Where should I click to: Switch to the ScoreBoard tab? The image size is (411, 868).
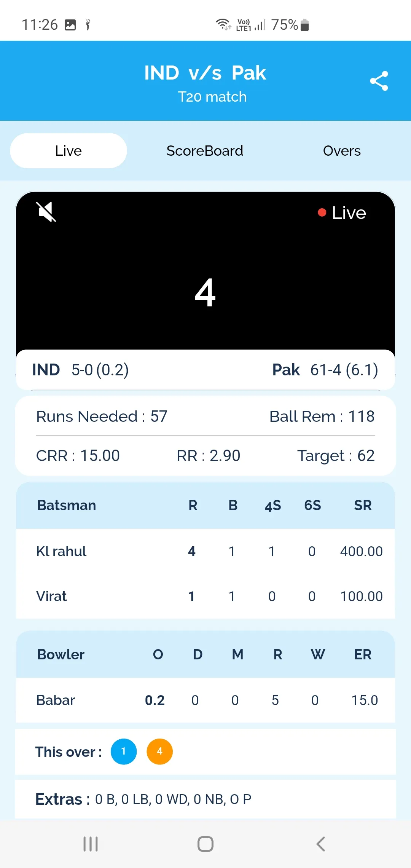pos(205,151)
